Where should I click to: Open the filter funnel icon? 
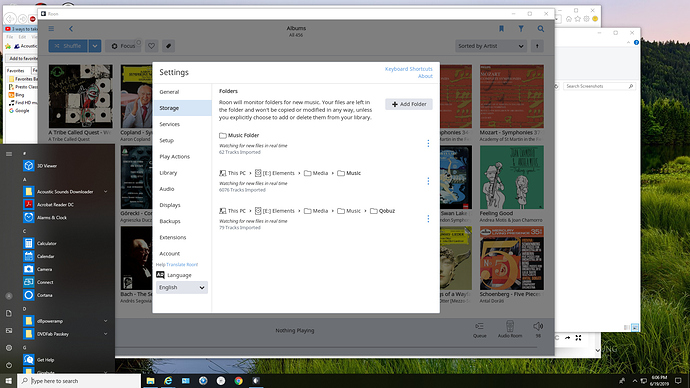tap(521, 29)
